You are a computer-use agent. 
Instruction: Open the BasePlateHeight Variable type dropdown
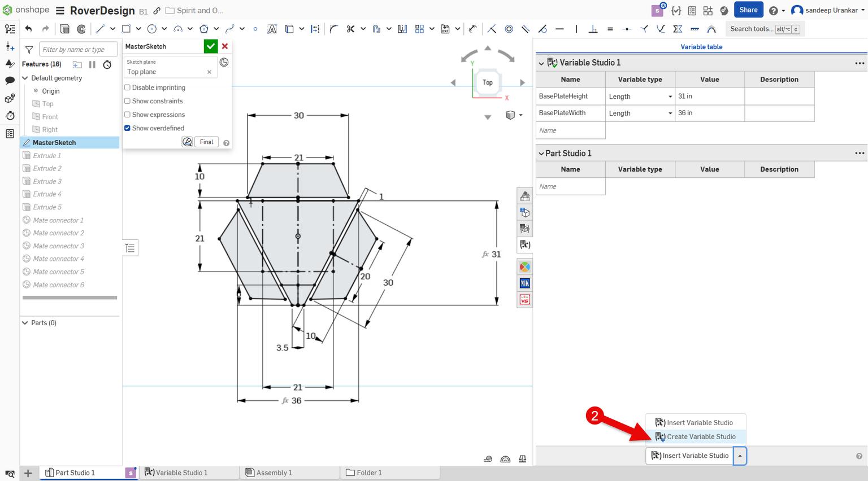pos(670,96)
